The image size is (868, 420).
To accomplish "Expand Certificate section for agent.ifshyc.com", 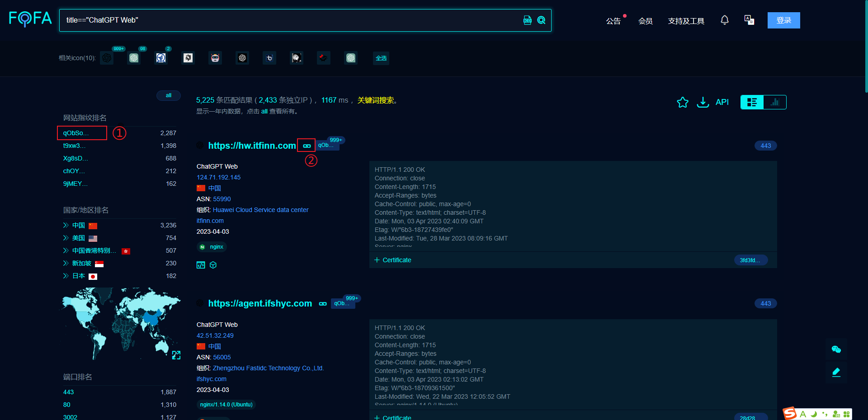I will [x=393, y=417].
